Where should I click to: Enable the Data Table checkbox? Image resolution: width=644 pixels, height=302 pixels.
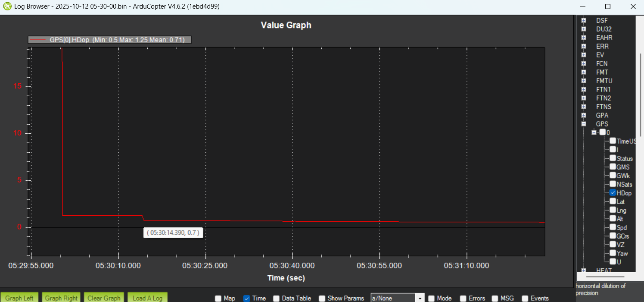pyautogui.click(x=277, y=298)
